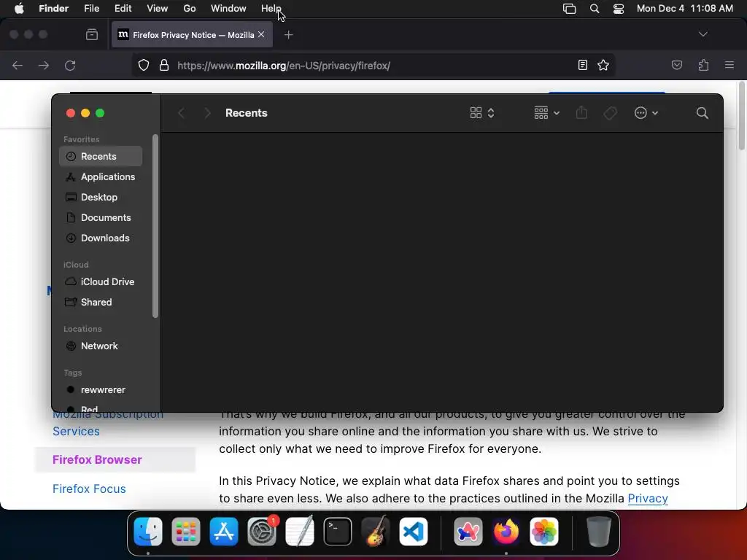
Task: Click the Stage Manager windows icon in menu bar
Action: [569, 9]
